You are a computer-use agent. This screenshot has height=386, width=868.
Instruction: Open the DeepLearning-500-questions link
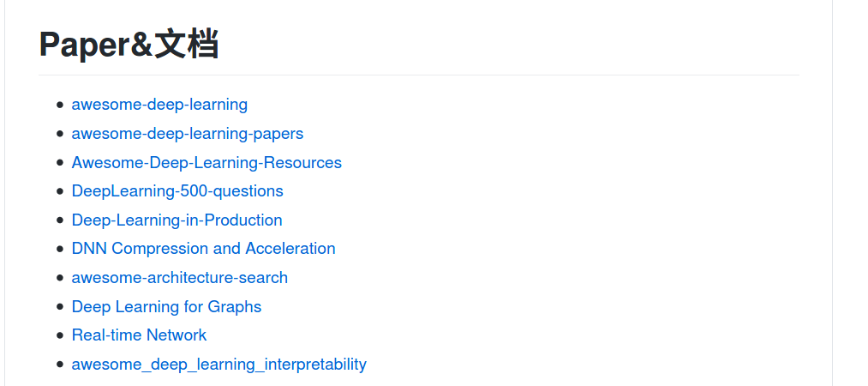point(177,191)
